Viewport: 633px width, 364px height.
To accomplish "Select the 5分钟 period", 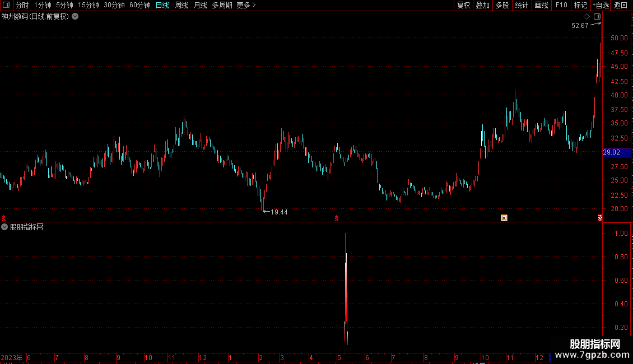I will tap(64, 5).
